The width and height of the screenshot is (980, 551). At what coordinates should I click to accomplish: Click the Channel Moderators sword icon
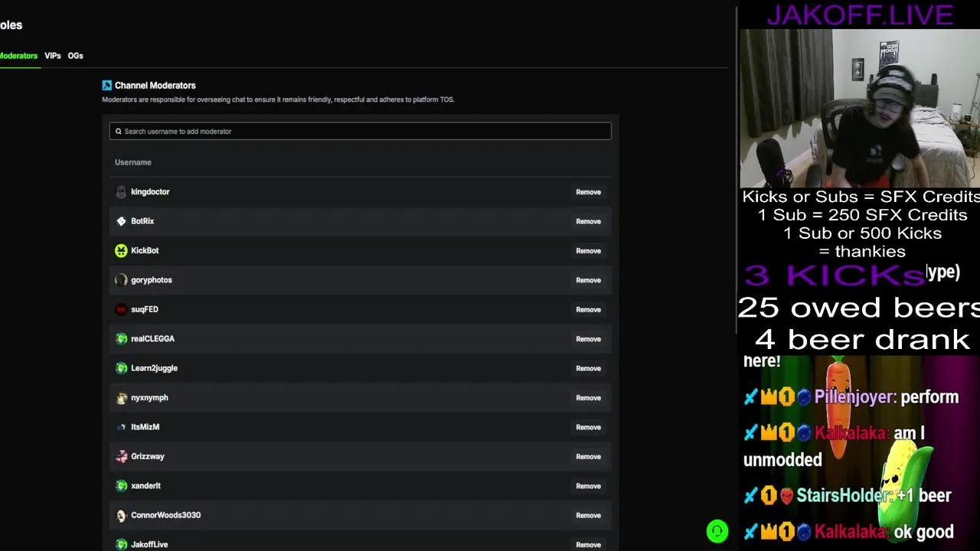tap(107, 85)
